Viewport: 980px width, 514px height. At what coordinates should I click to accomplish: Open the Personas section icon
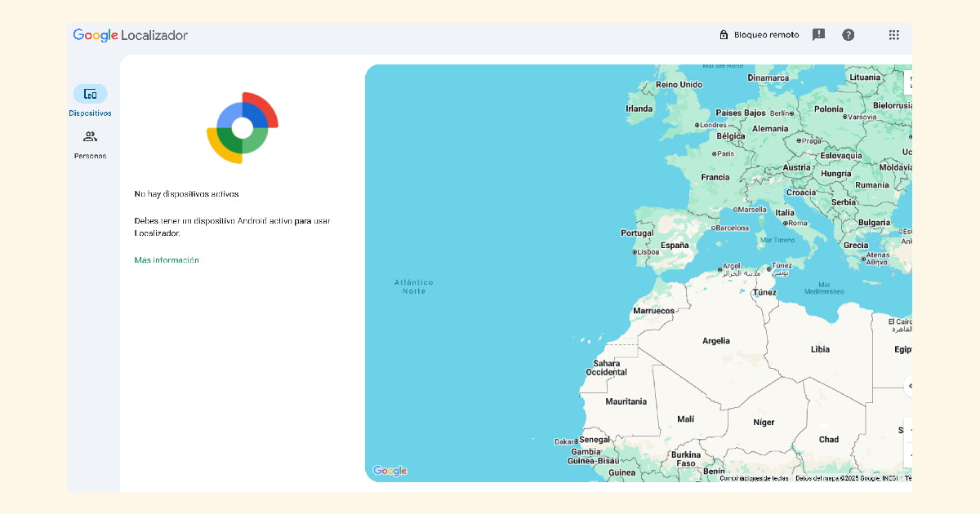coord(90,136)
